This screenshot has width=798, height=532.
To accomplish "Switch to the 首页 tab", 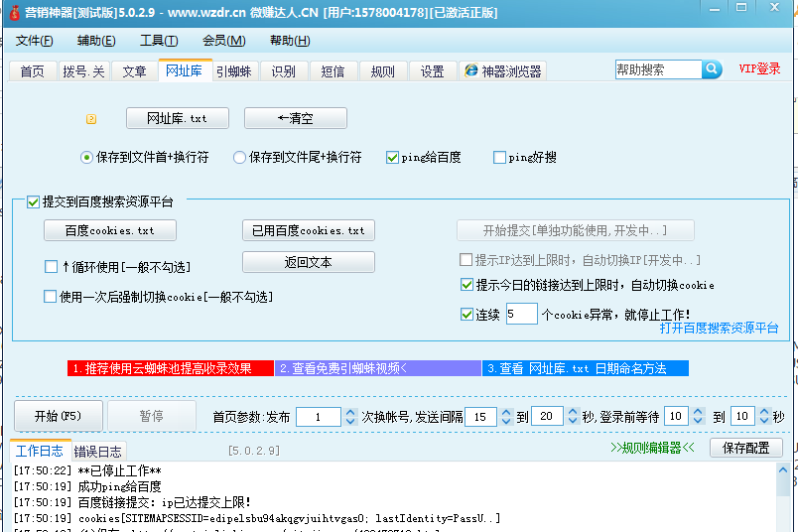I will point(33,70).
